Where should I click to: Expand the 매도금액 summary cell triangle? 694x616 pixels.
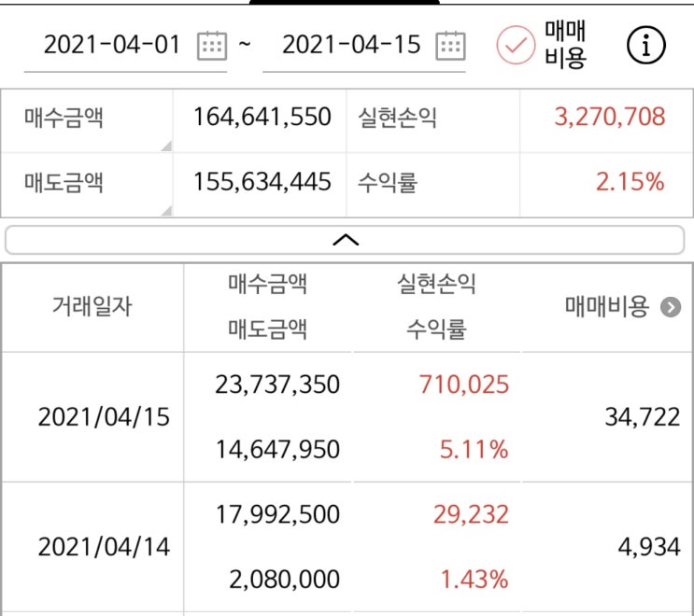(x=166, y=210)
